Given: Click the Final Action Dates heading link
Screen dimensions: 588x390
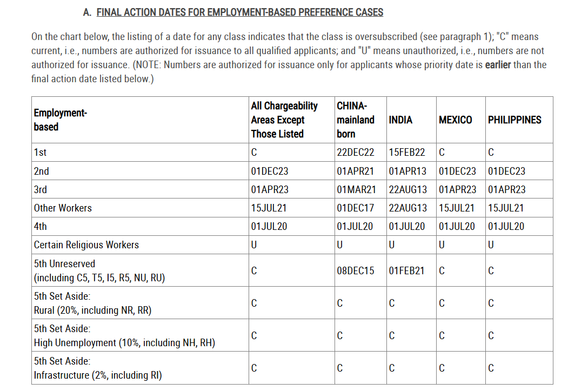Looking at the screenshot, I should (x=239, y=12).
